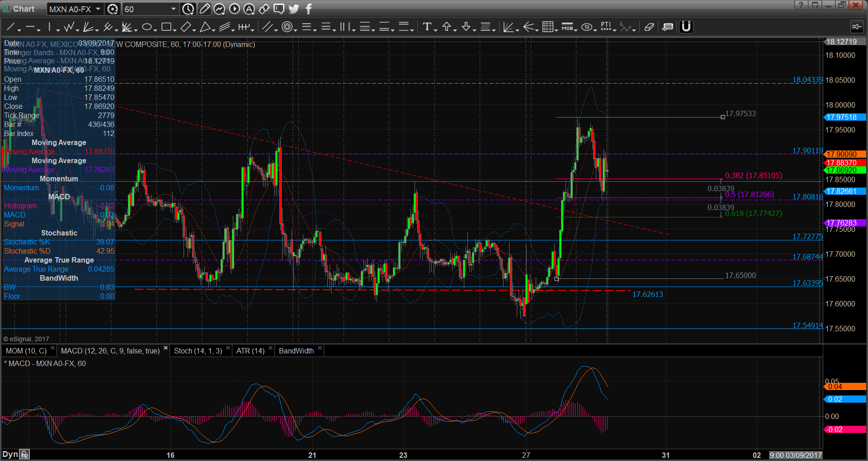This screenshot has height=461, width=868.
Task: Click the 17.97518 blue price marker
Action: pyautogui.click(x=845, y=117)
